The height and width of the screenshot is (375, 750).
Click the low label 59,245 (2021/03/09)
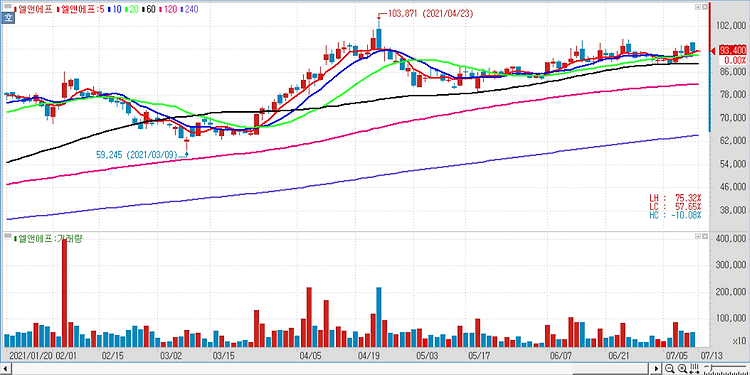pyautogui.click(x=137, y=155)
